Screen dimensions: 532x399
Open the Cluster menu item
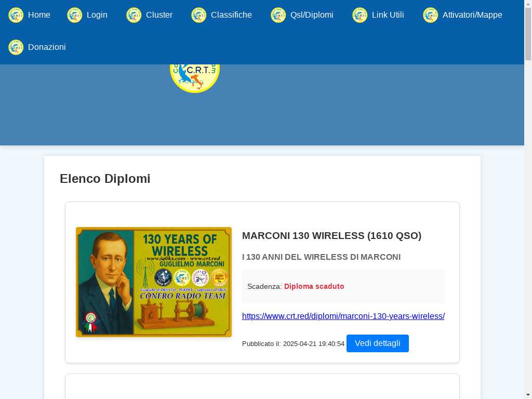(159, 15)
